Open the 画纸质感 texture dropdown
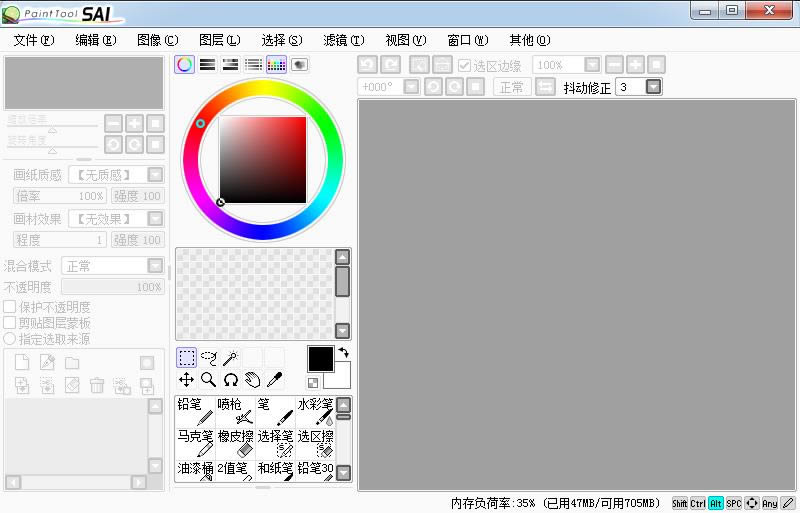This screenshot has height=513, width=800. 155,175
